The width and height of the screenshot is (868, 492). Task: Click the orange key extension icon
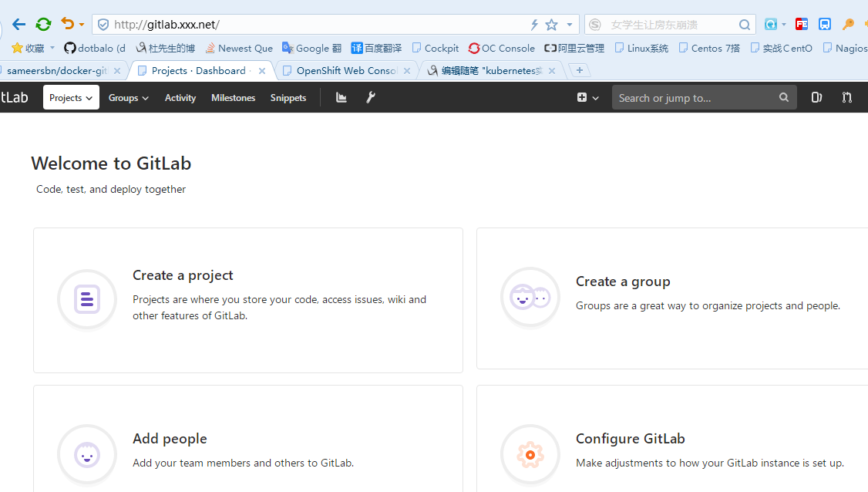point(848,25)
